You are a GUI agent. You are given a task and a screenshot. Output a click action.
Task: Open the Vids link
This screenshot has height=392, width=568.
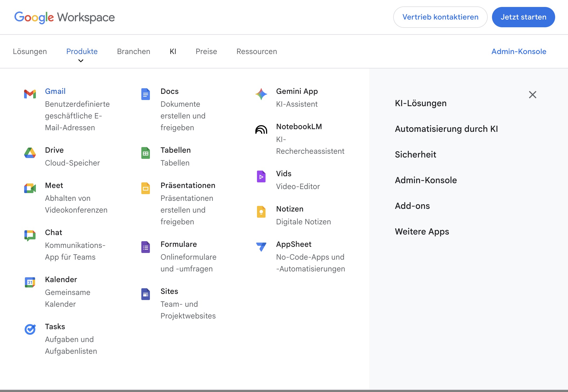pos(284,174)
